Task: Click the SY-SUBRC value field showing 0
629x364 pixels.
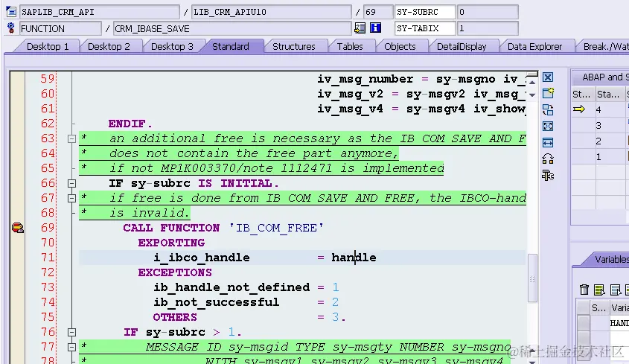Action: pyautogui.click(x=488, y=12)
